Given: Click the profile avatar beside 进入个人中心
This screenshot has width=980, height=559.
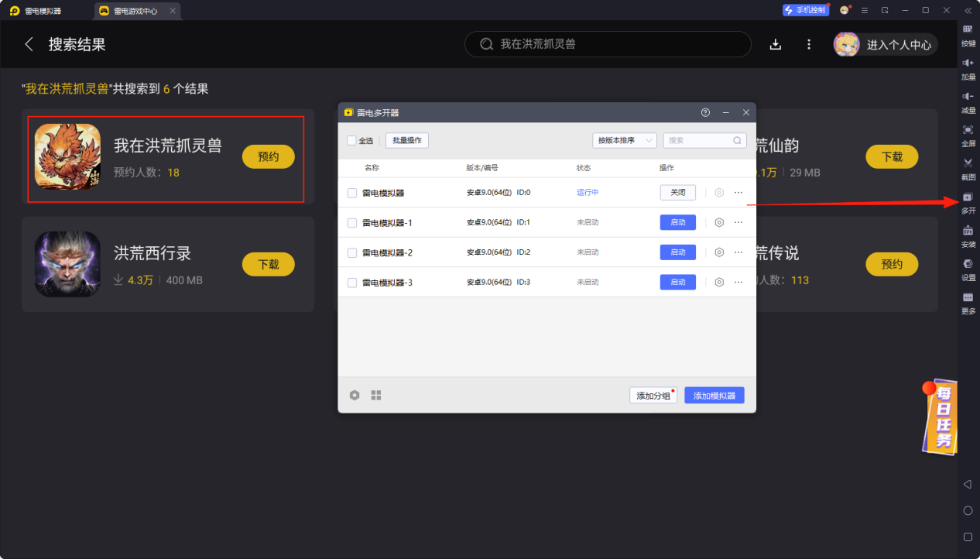Looking at the screenshot, I should [x=846, y=44].
